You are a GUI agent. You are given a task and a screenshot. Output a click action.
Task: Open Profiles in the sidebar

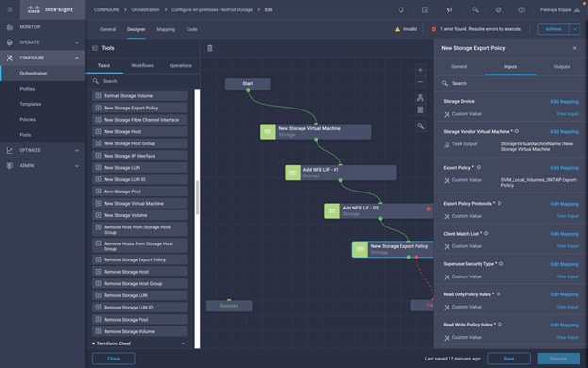(27, 89)
